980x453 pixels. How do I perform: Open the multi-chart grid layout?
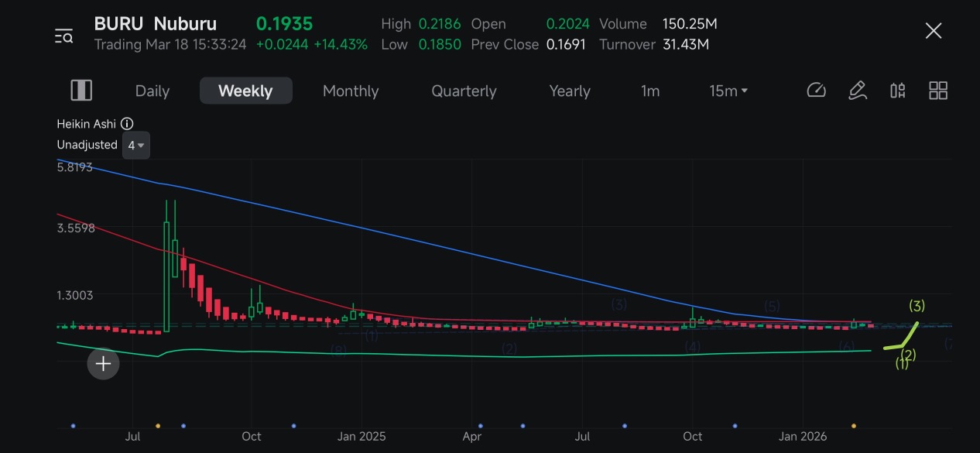pyautogui.click(x=938, y=91)
